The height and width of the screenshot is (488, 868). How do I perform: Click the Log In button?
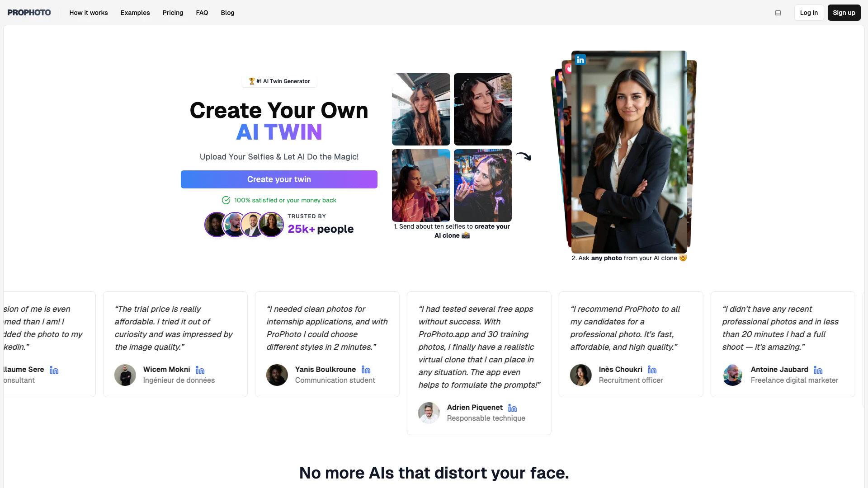809,13
